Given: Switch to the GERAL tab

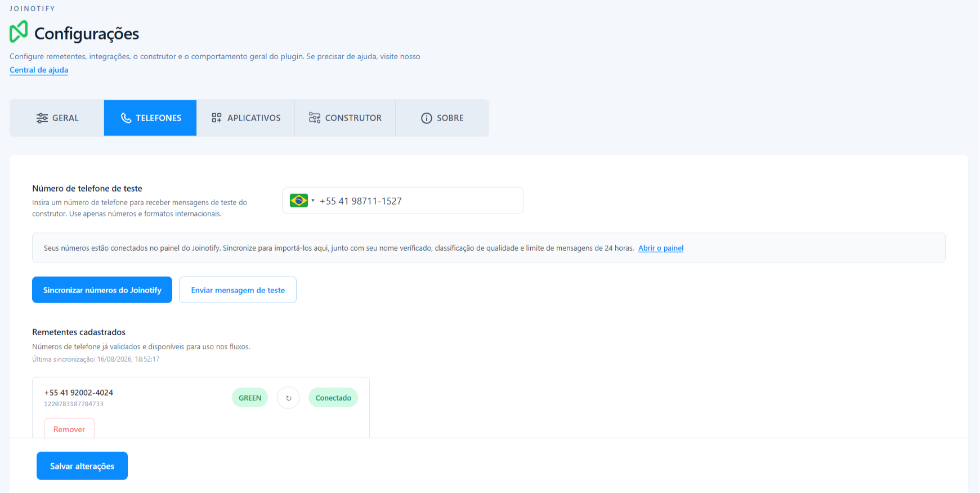Looking at the screenshot, I should [57, 118].
